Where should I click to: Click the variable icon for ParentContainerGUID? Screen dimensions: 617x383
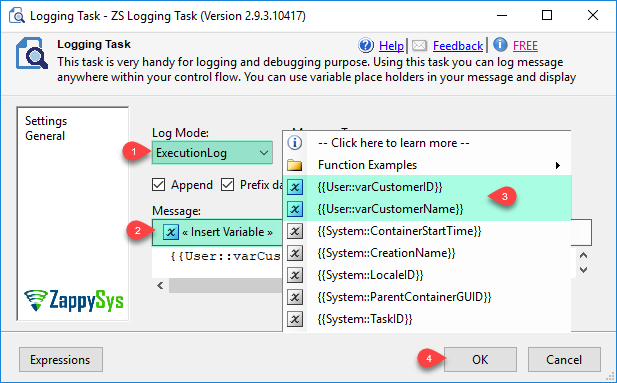pos(295,297)
